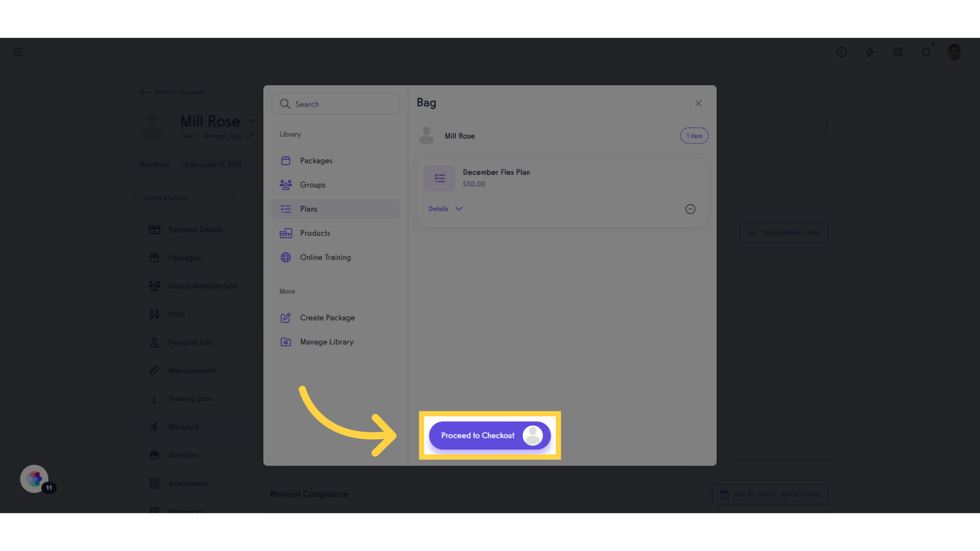Screen dimensions: 980x551
Task: Open Training Info in Client Sections
Action: 189,399
